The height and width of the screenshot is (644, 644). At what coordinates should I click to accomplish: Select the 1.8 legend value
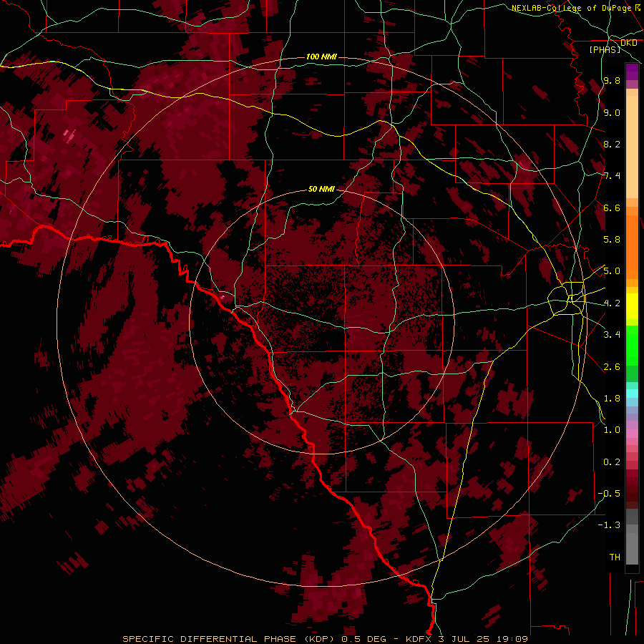pyautogui.click(x=612, y=399)
